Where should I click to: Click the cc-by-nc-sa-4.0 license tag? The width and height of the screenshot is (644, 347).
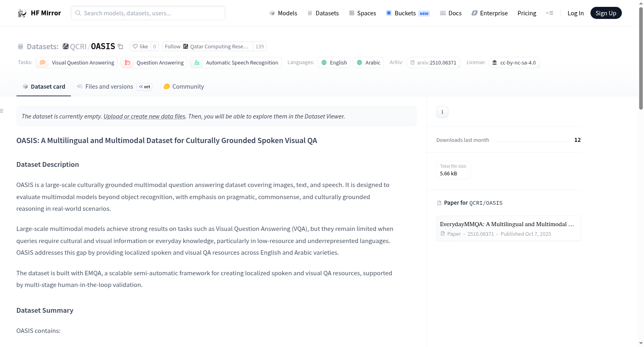coord(514,62)
